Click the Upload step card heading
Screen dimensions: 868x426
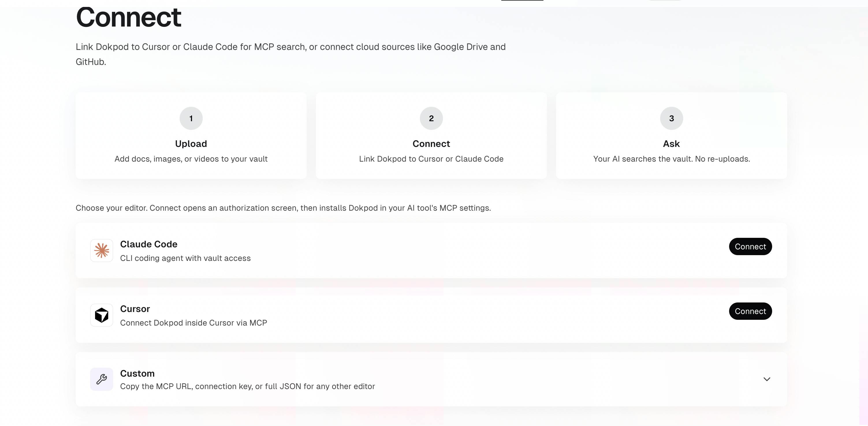point(191,144)
